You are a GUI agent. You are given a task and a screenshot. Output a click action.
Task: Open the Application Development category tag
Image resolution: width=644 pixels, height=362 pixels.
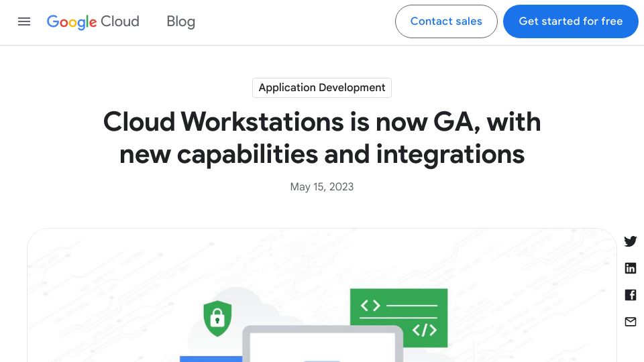322,87
